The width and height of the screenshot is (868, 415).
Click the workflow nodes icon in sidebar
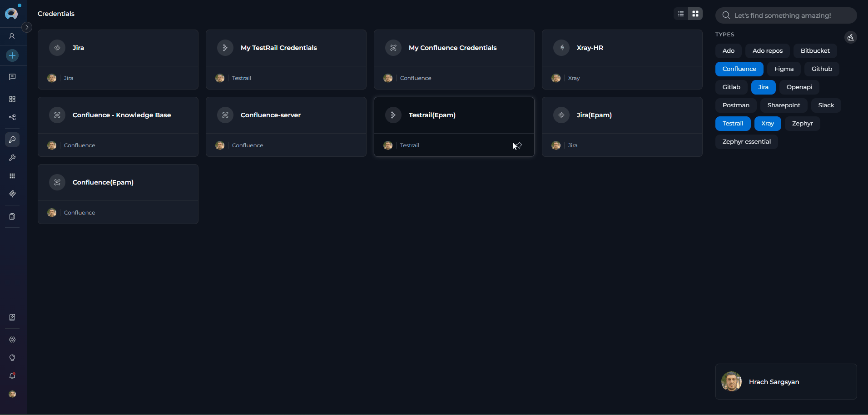[12, 117]
